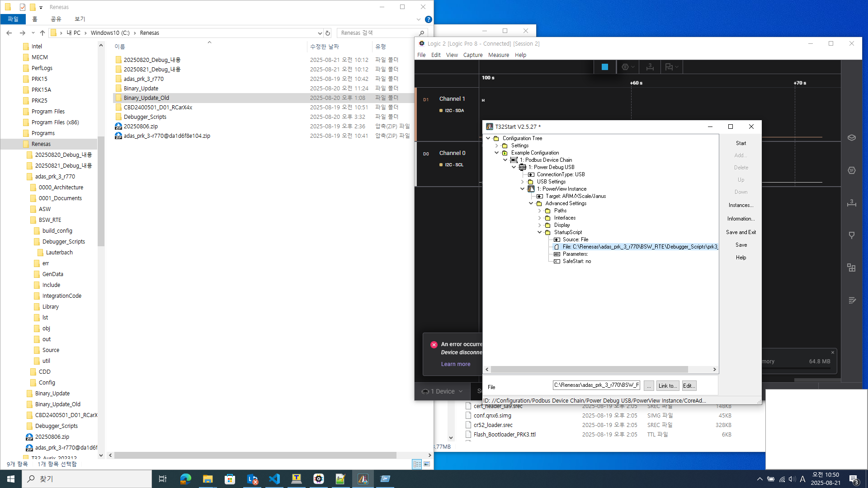The width and height of the screenshot is (868, 488).
Task: Stop the capture with the blue square button
Action: [604, 67]
